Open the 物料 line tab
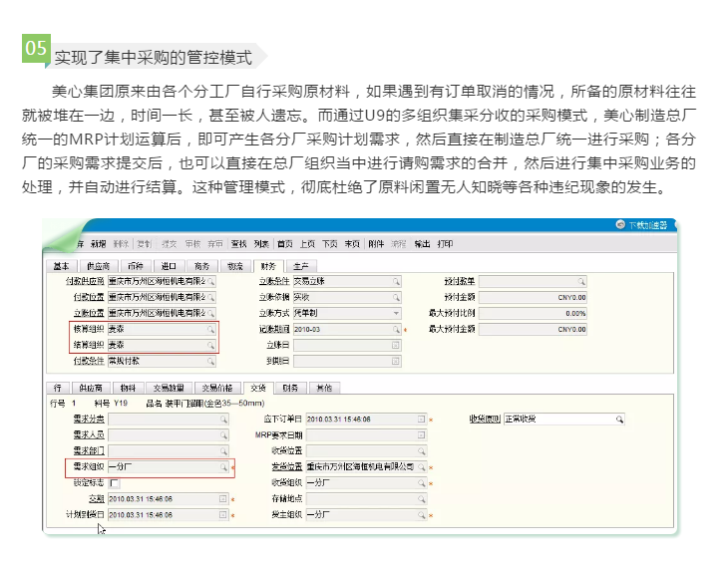 [128, 388]
